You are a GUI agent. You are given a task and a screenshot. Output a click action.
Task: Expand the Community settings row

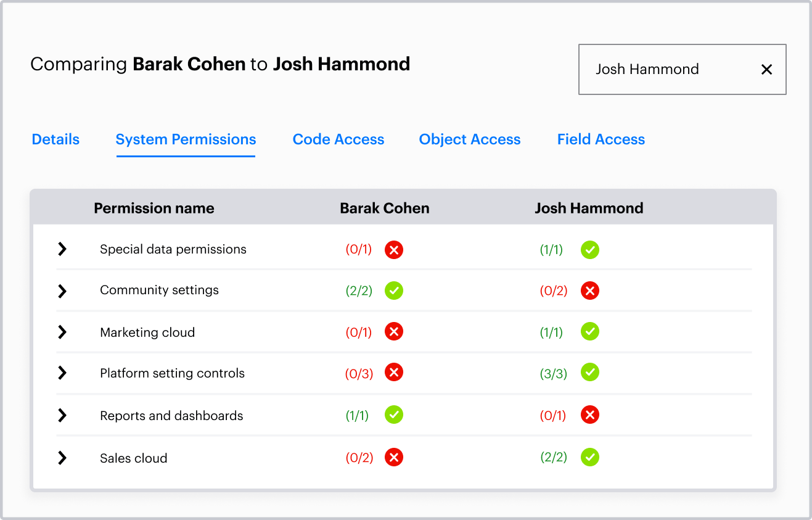[62, 291]
